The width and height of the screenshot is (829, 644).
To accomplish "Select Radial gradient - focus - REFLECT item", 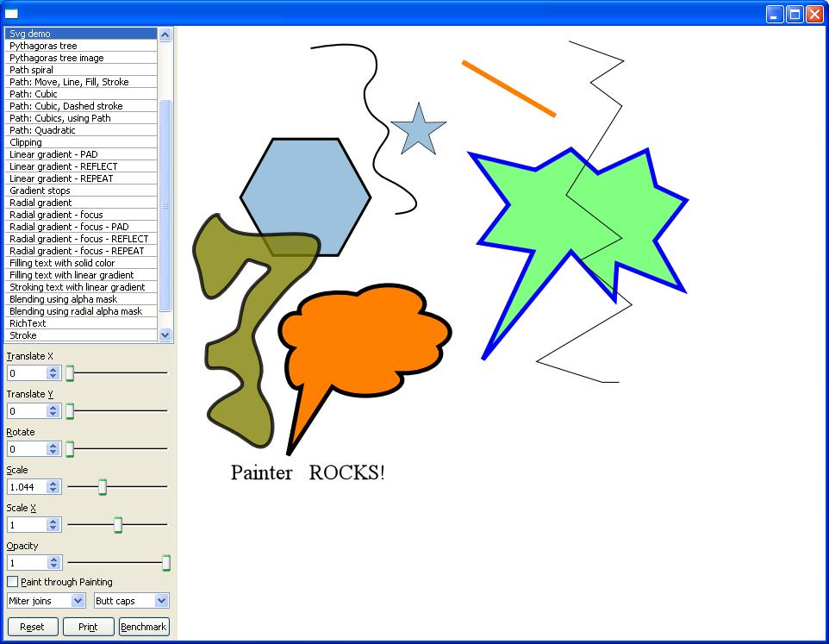I will click(x=78, y=239).
